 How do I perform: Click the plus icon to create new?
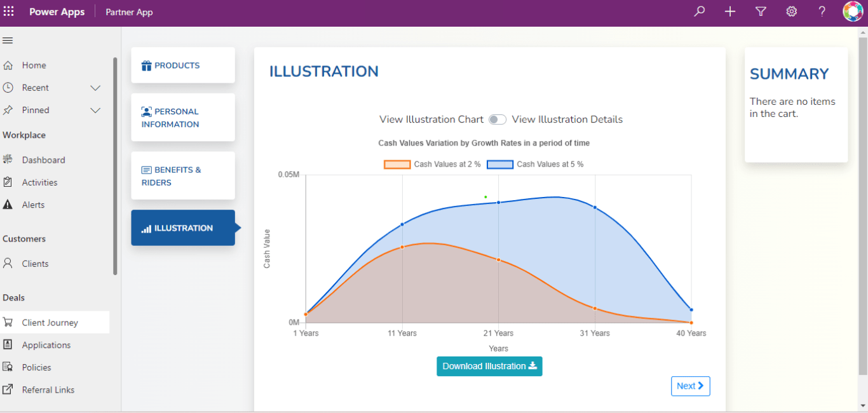[x=730, y=11]
